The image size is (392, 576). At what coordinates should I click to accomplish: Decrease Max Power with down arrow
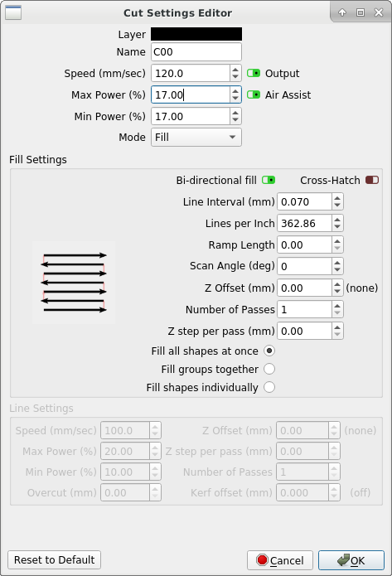click(235, 99)
